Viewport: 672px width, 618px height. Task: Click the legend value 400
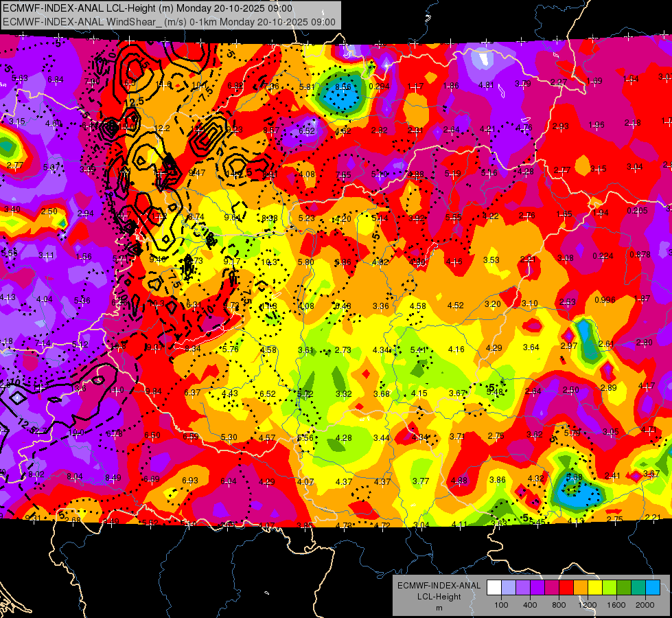(530, 605)
